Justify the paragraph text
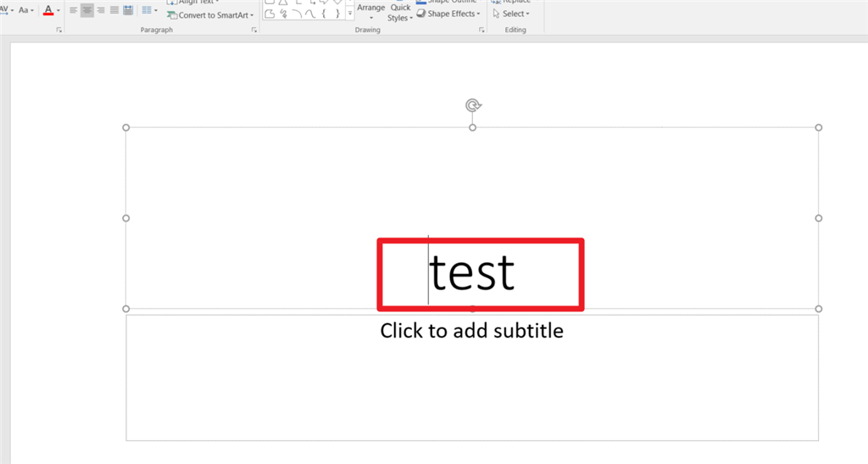The width and height of the screenshot is (868, 464). tap(114, 10)
